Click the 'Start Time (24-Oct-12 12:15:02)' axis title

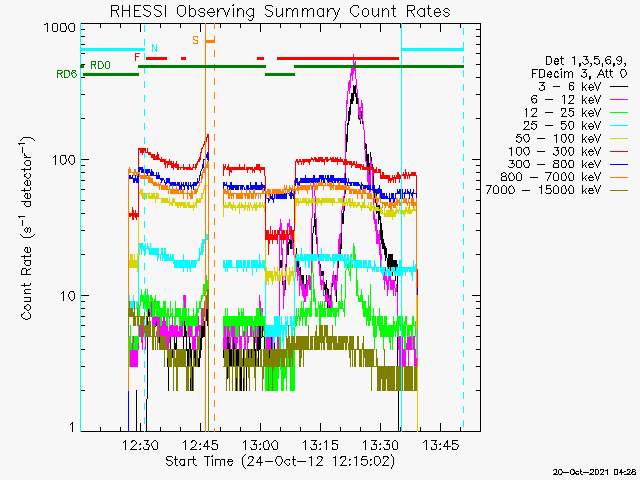pos(280,462)
